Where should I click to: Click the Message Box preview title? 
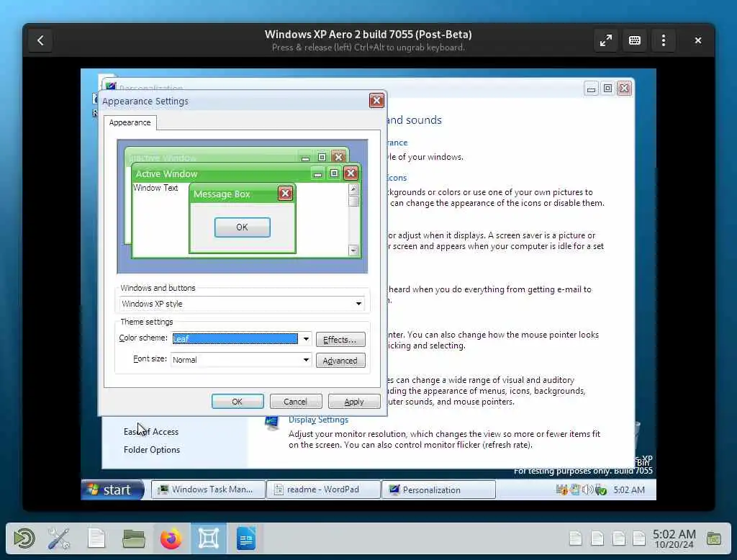[x=222, y=194]
